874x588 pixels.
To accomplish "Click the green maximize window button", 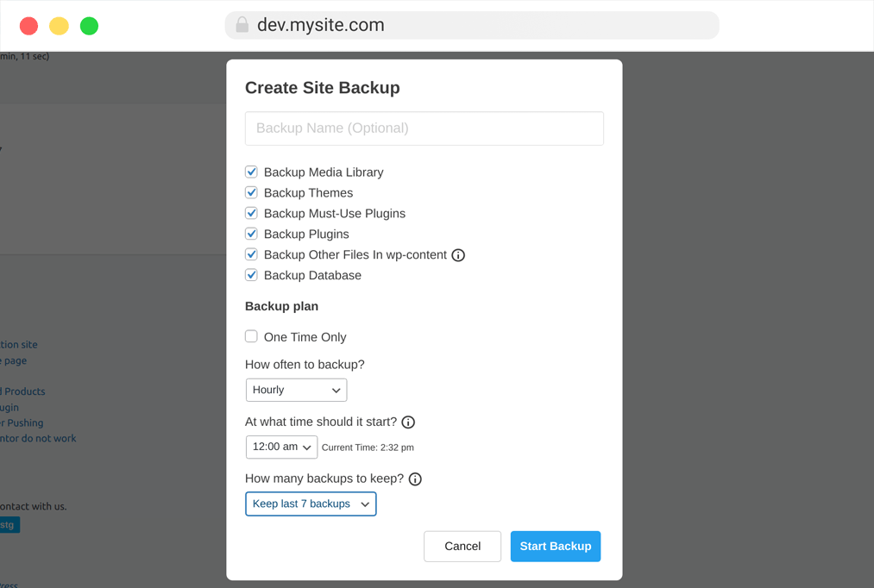I will pos(89,26).
